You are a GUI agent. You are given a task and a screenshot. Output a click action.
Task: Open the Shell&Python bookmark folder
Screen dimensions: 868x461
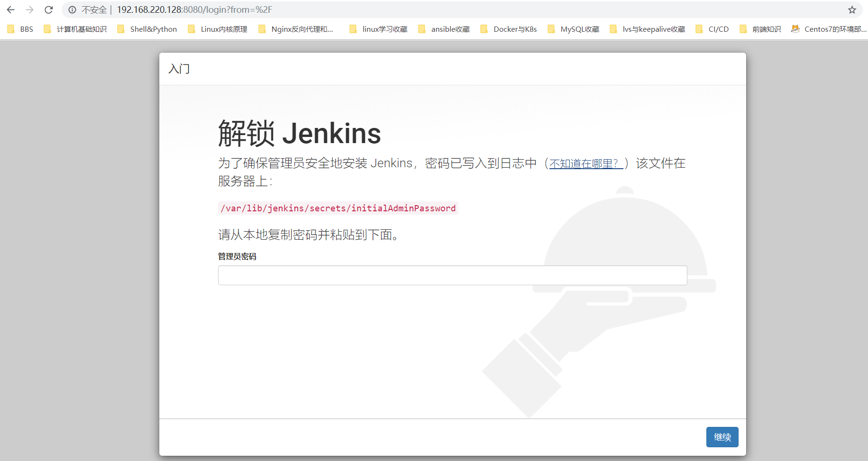point(147,29)
